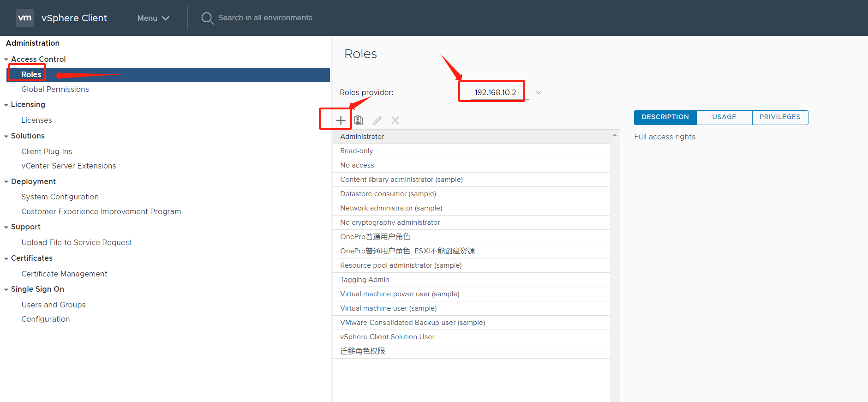
Task: Click the search magnifier icon
Action: [207, 18]
